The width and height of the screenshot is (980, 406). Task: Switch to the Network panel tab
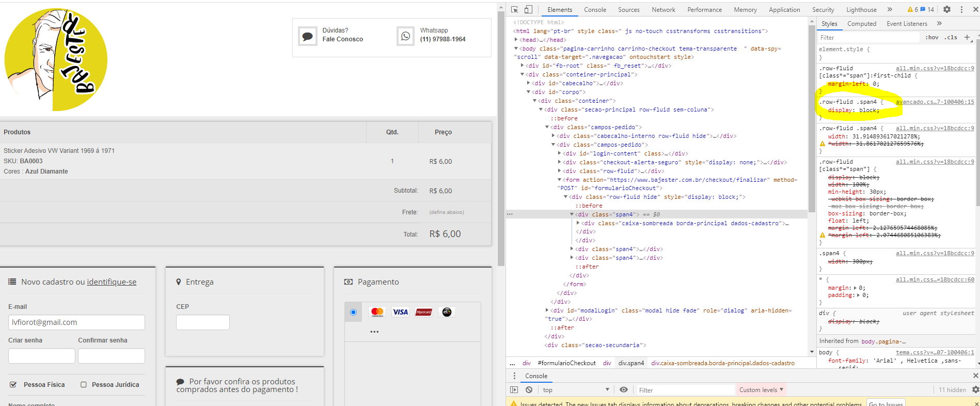click(663, 9)
